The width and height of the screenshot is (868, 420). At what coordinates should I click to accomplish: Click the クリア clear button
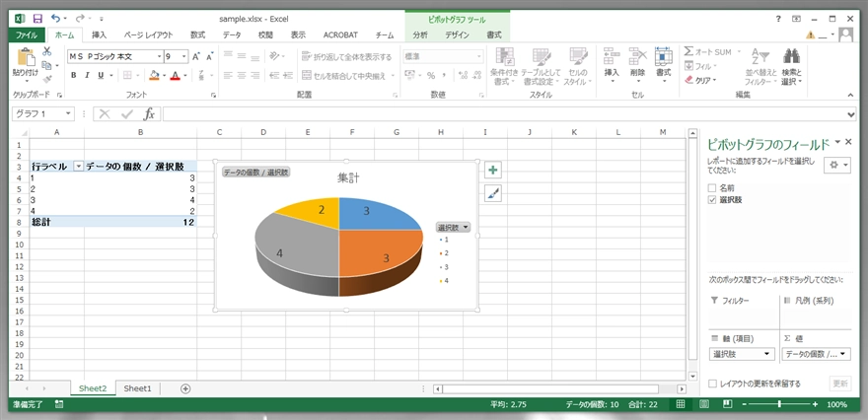coord(700,80)
